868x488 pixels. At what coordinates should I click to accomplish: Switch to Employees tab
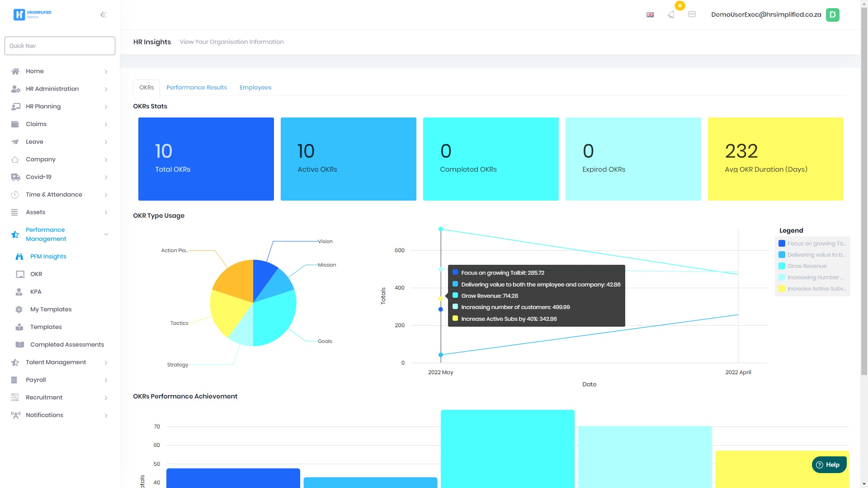(x=255, y=87)
